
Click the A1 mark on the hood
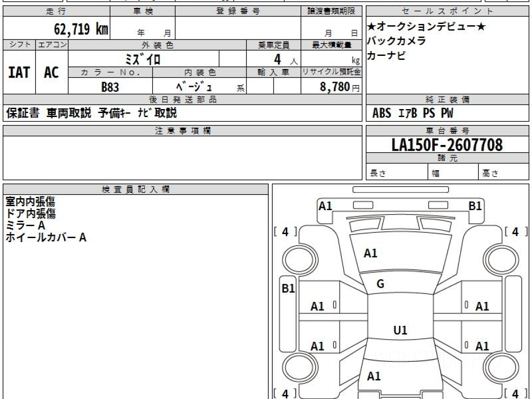[x=370, y=253]
